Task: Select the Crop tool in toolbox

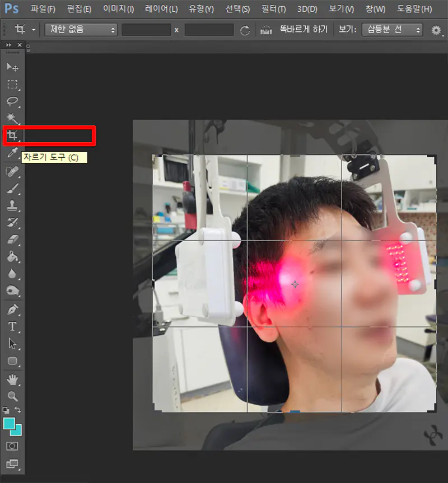Action: point(12,135)
